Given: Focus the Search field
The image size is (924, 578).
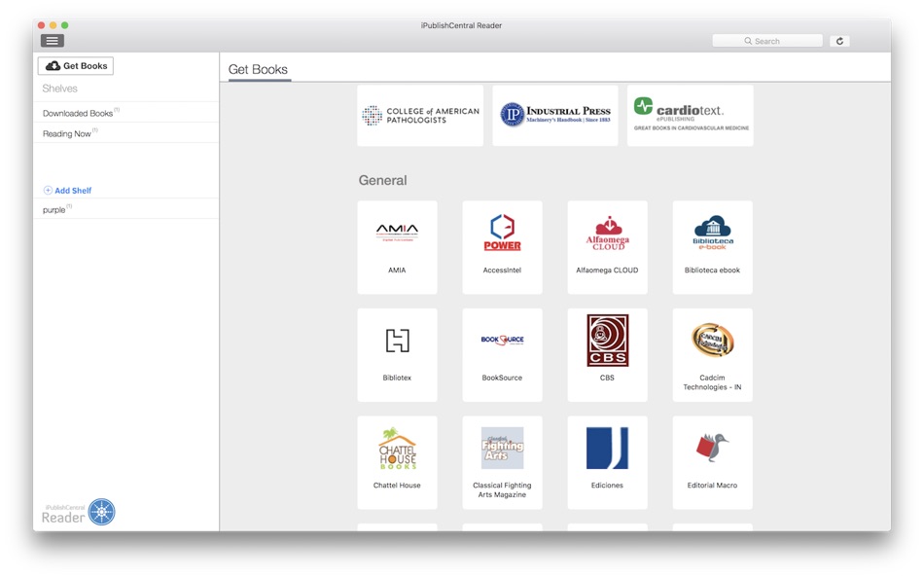Looking at the screenshot, I should 767,41.
